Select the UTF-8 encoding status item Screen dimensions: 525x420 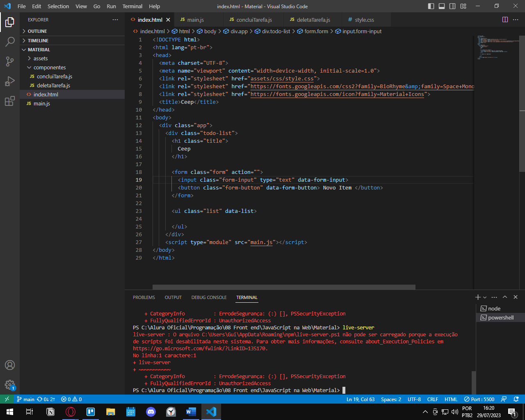pos(414,399)
